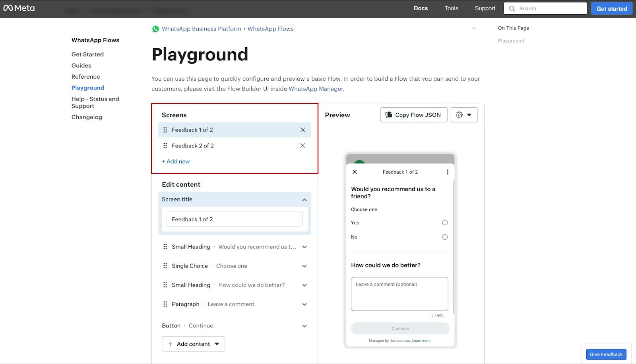Remove the Feedback 1 of 2 screen
Image resolution: width=636 pixels, height=364 pixels.
pyautogui.click(x=302, y=130)
